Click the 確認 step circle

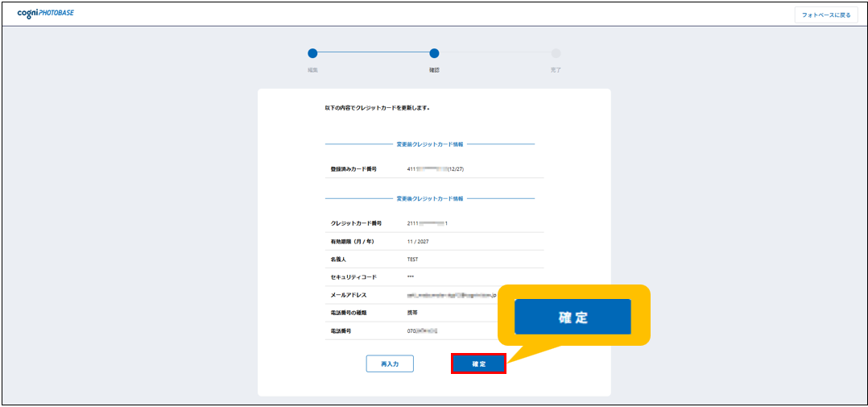click(434, 54)
